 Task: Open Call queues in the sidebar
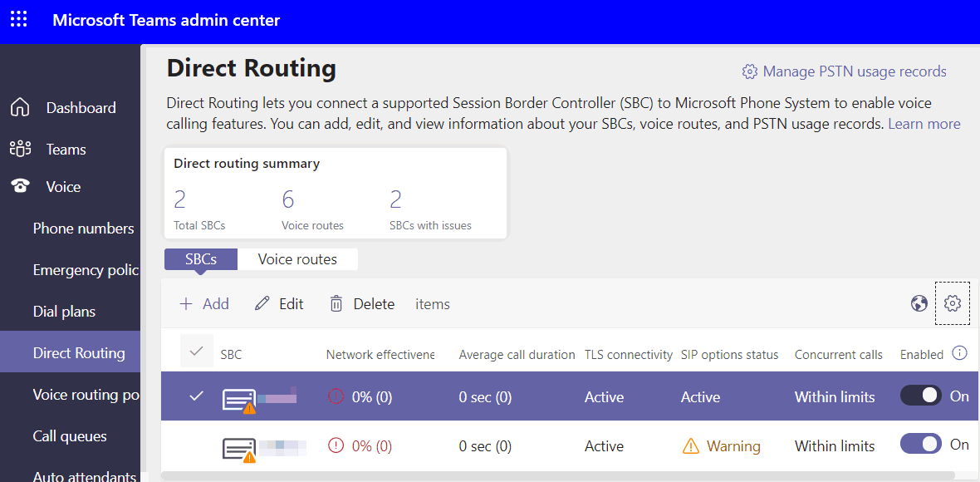pyautogui.click(x=70, y=435)
